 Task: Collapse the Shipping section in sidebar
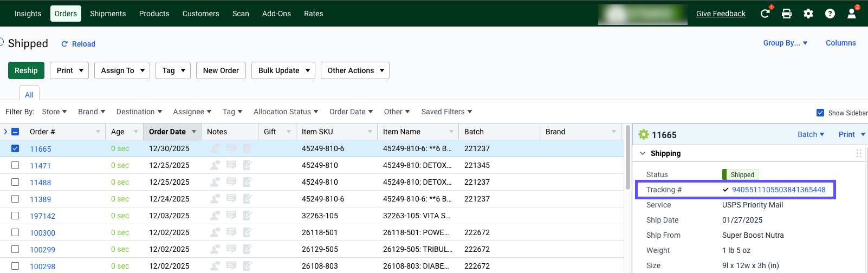pos(643,153)
